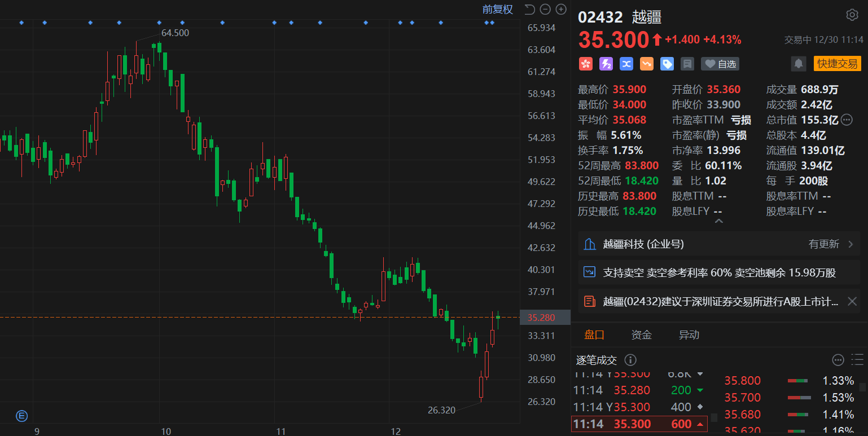Reset chart view with the undo arrow
The height and width of the screenshot is (436, 868).
[x=529, y=9]
